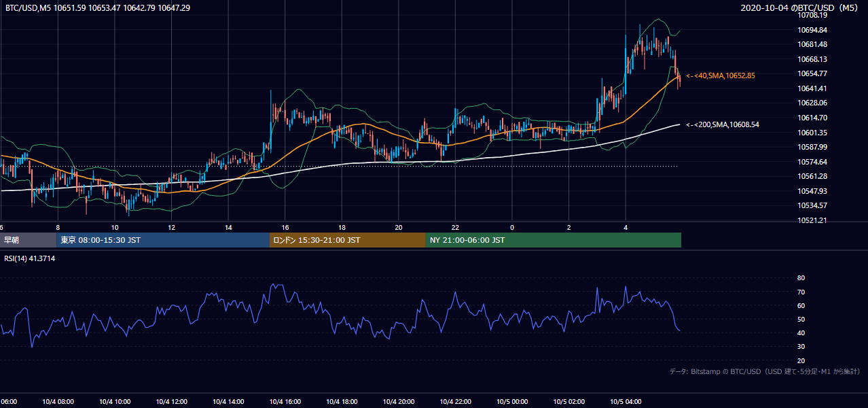The height and width of the screenshot is (408, 868).
Task: Click the 10/4 14:00 bottom time label
Action: click(228, 401)
